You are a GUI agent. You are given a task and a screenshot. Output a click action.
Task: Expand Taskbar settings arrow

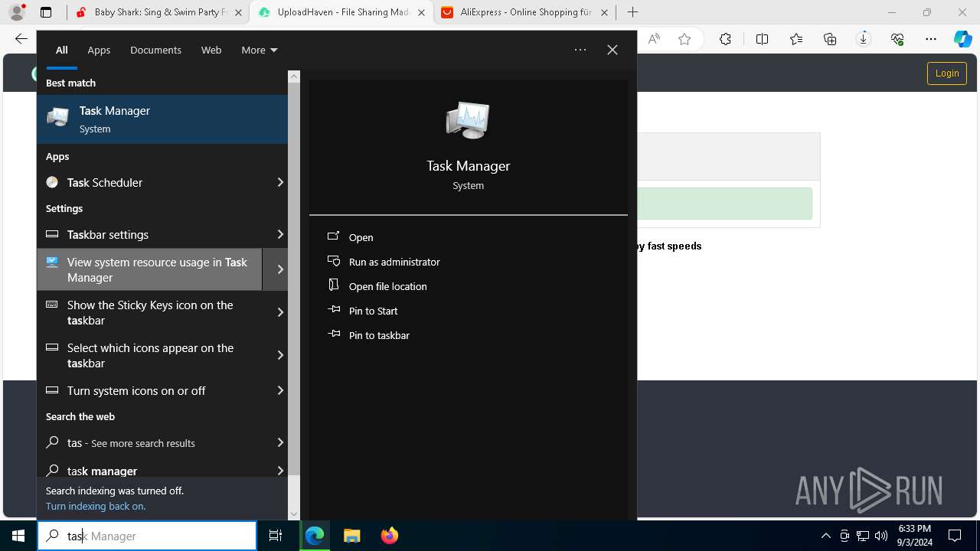(x=280, y=234)
